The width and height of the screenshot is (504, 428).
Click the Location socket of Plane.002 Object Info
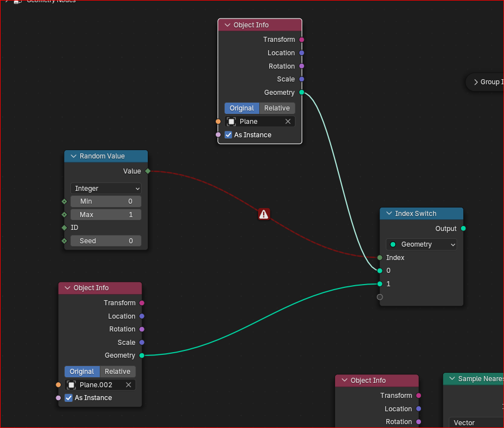point(142,316)
